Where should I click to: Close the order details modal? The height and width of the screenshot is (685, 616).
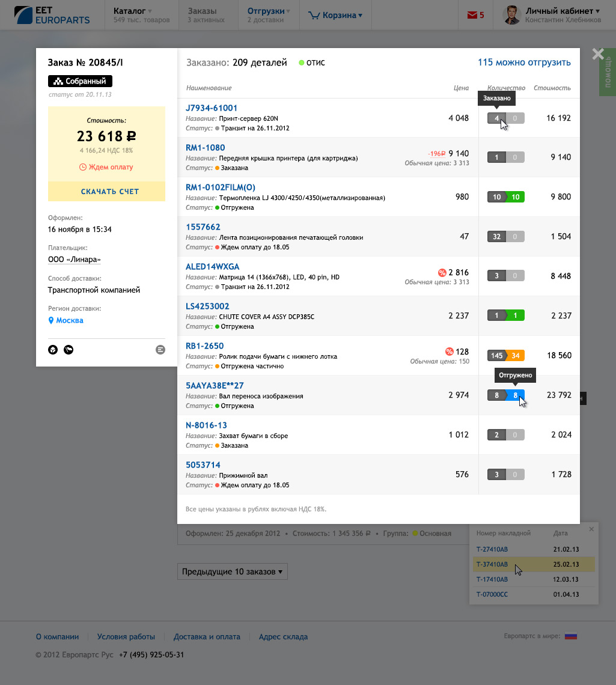[597, 54]
